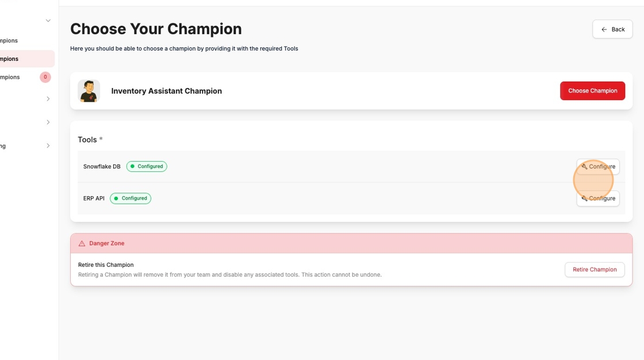Screen dimensions: 644x360
Task: Click the Configured badge for Snowflake DB
Action: (x=147, y=166)
